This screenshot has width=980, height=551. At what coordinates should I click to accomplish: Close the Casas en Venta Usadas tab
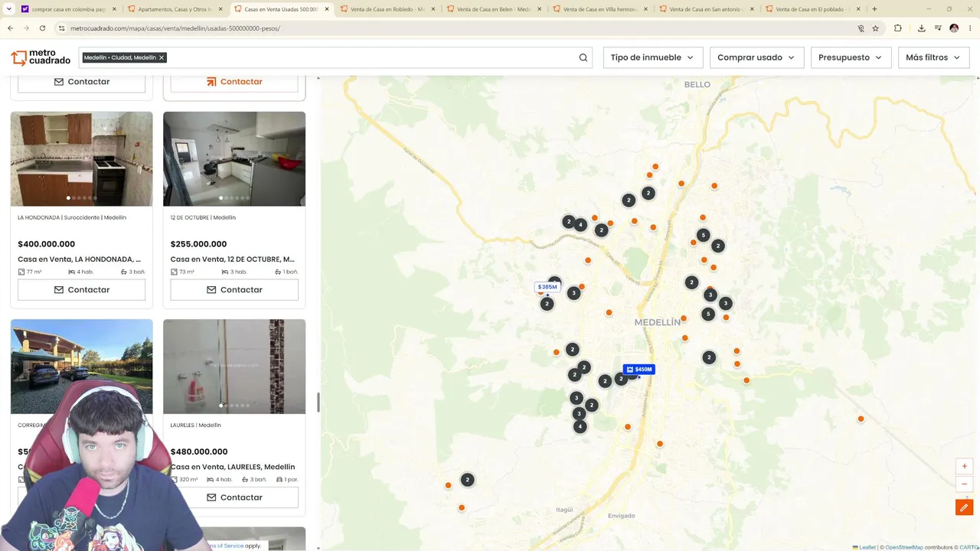point(327,9)
